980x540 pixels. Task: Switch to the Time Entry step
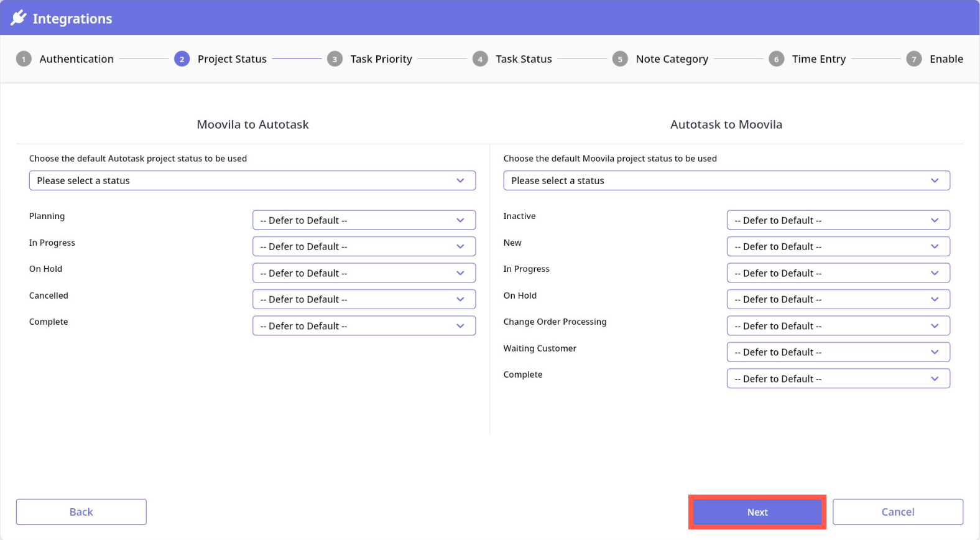point(818,59)
